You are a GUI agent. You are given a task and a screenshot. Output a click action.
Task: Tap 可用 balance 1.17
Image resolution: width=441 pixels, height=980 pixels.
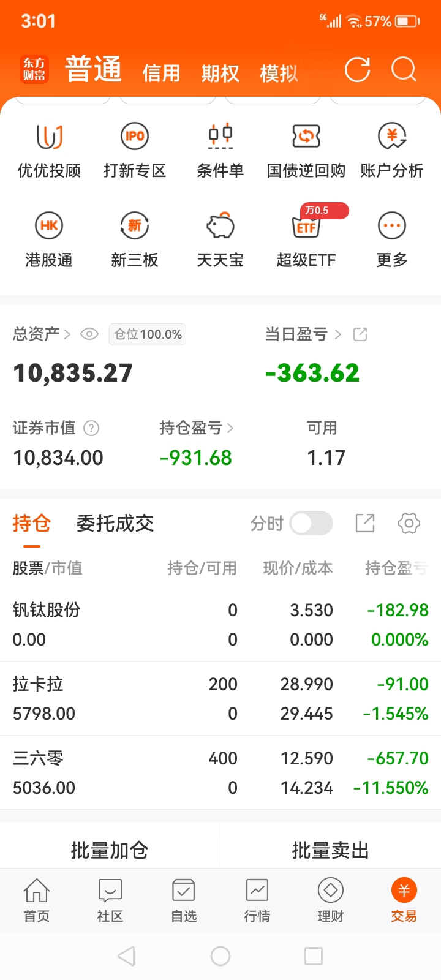point(326,458)
